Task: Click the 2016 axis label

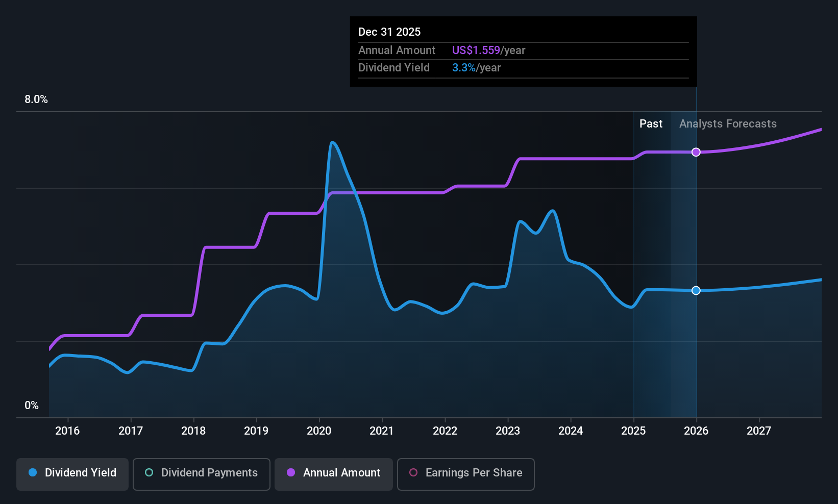Action: [67, 431]
